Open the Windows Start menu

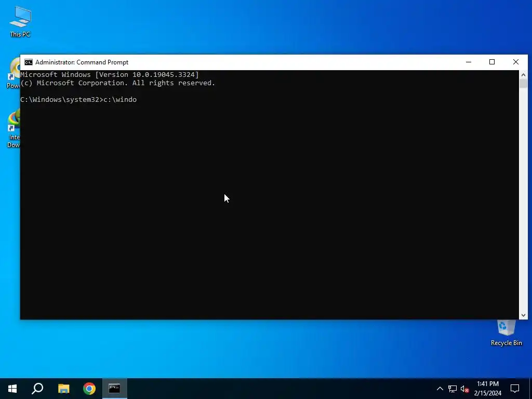pyautogui.click(x=12, y=389)
